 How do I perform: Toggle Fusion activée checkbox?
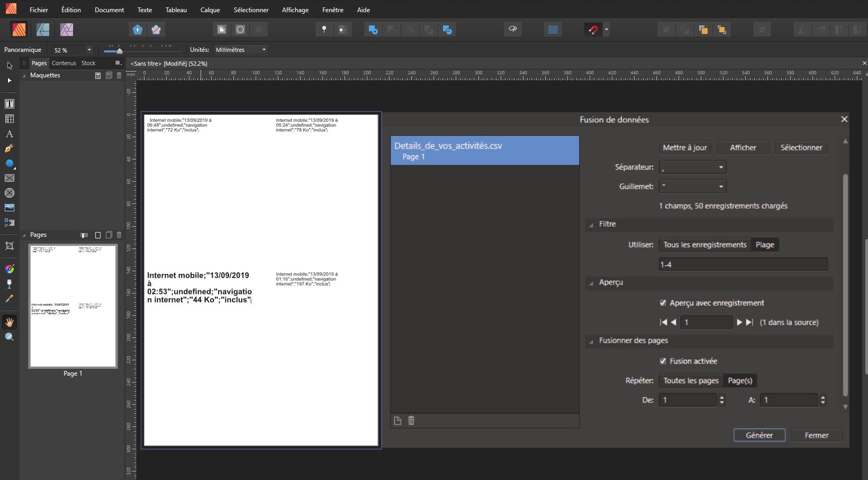[663, 361]
